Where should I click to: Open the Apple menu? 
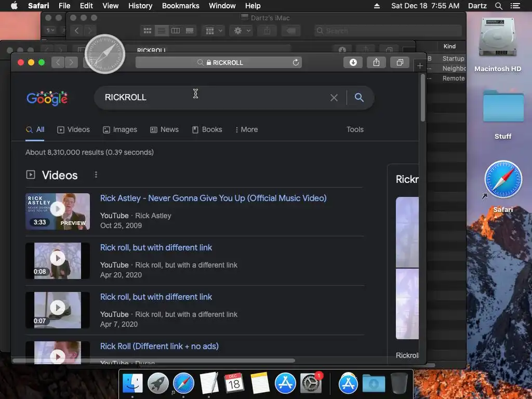click(14, 6)
